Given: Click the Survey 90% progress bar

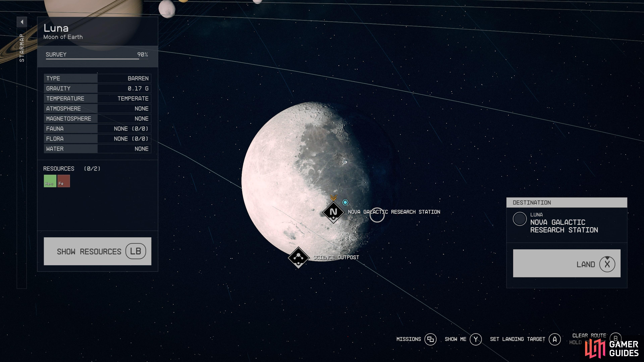Looking at the screenshot, I should coord(97,59).
